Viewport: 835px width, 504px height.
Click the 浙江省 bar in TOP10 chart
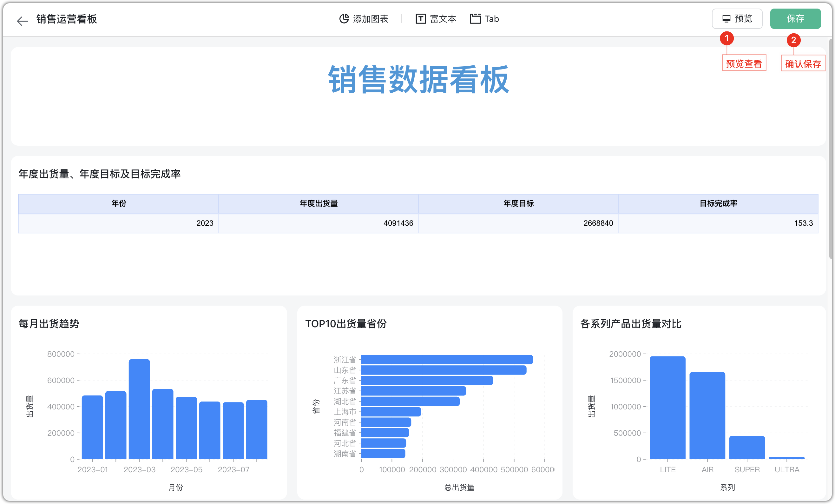click(447, 359)
